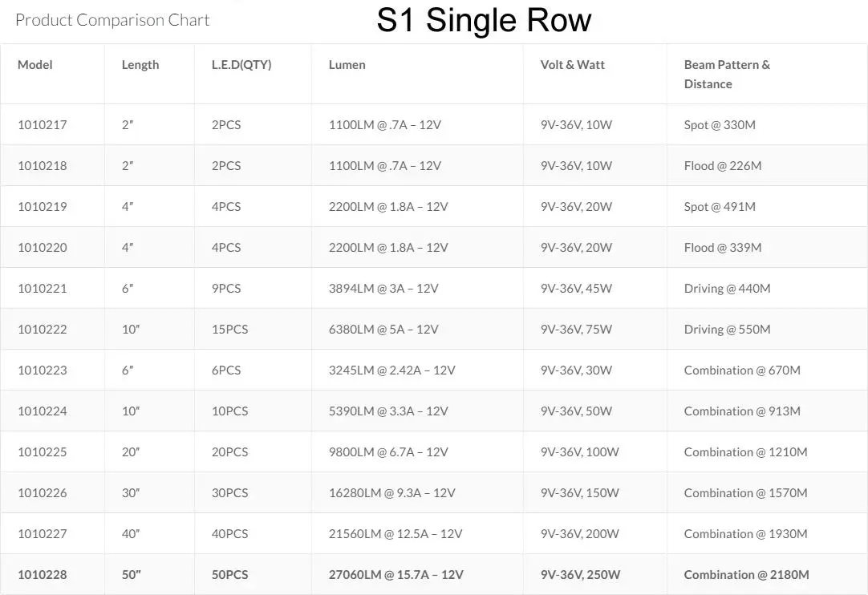Click '9V-36V, 50W' voltage cell
868x595 pixels.
(576, 411)
